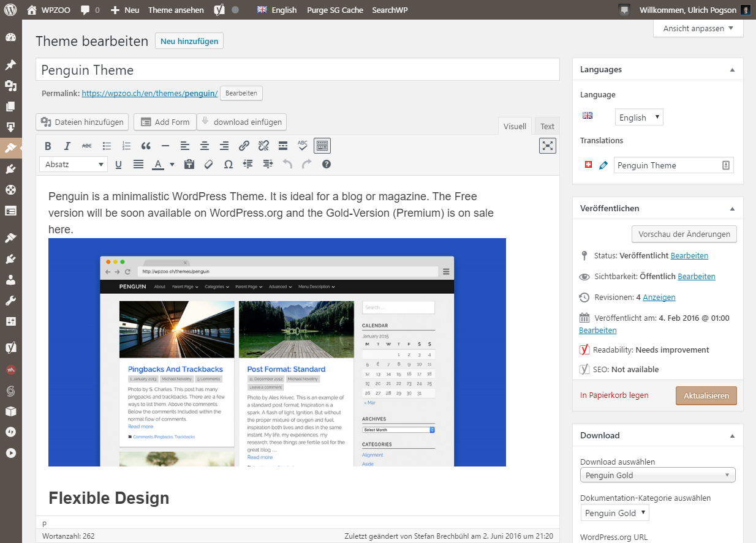Clear formatting with the eraser icon
The image size is (756, 543).
click(209, 164)
